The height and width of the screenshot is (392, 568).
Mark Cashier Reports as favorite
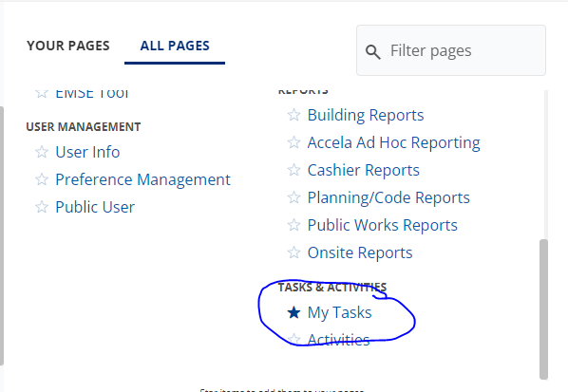point(293,170)
